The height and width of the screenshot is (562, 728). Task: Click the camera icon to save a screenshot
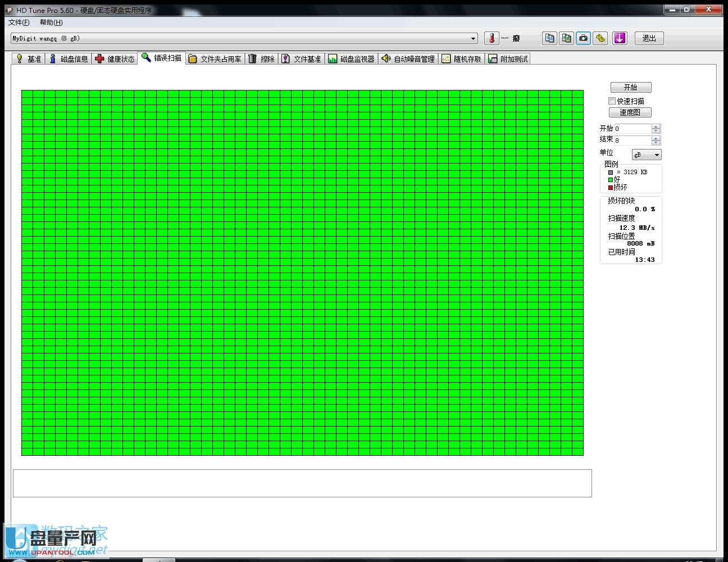point(583,38)
